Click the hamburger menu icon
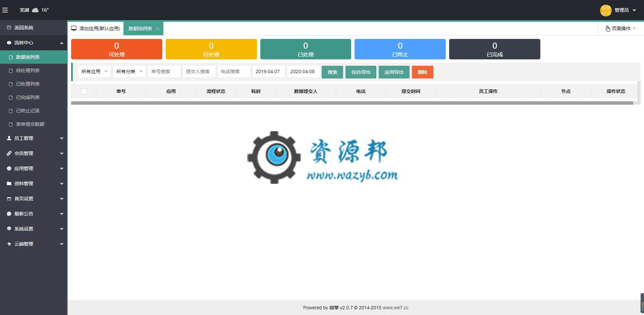644x315 pixels. [x=5, y=10]
